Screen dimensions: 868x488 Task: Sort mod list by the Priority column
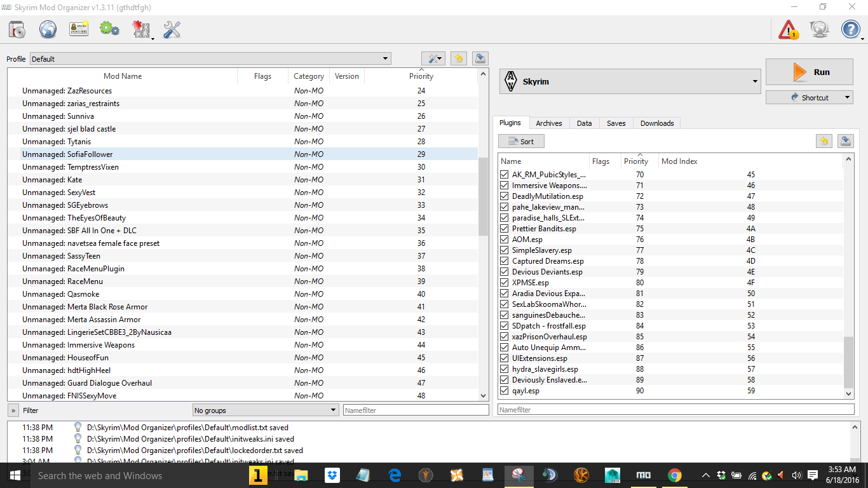421,76
